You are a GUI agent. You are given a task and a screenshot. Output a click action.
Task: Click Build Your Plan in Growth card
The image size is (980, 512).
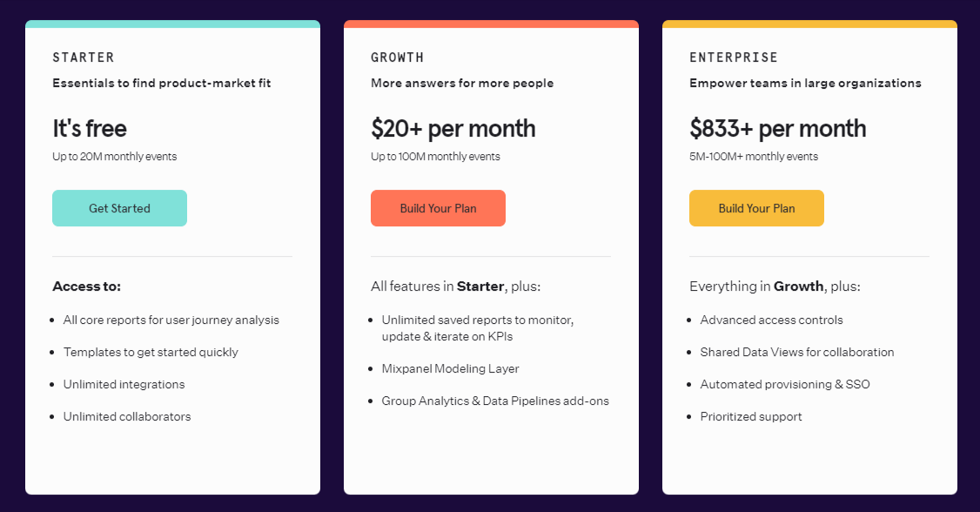(x=438, y=208)
